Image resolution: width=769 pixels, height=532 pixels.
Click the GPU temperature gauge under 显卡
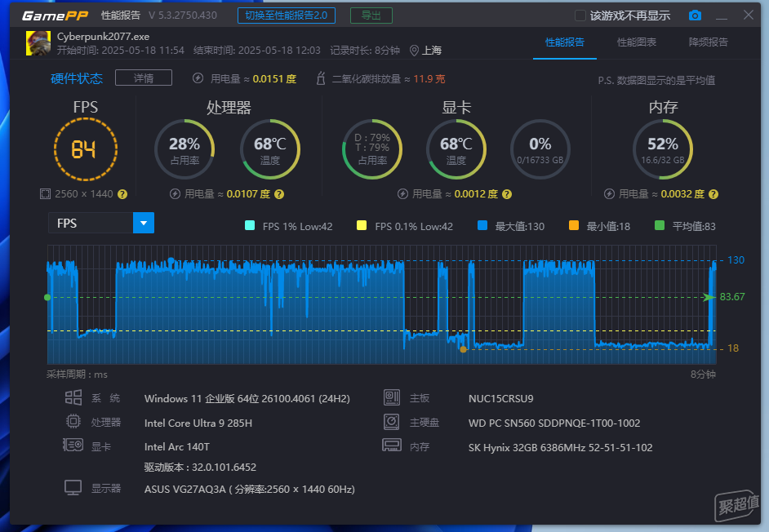(456, 149)
